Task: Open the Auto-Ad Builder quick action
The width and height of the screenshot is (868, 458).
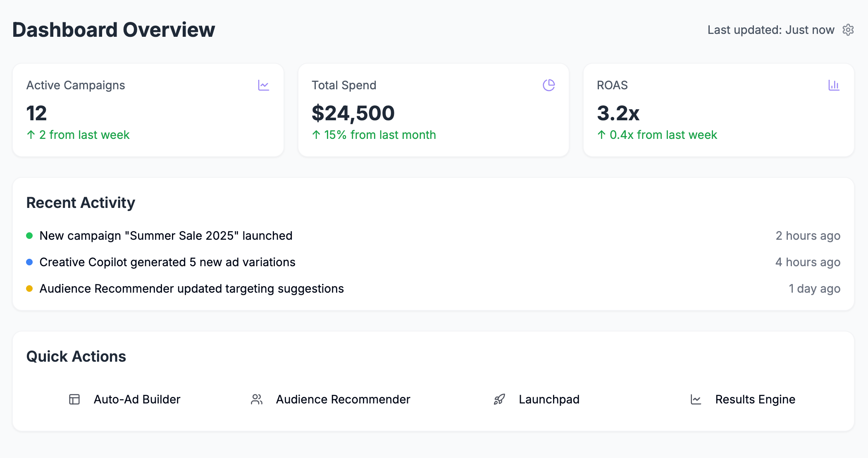Action: click(x=137, y=399)
